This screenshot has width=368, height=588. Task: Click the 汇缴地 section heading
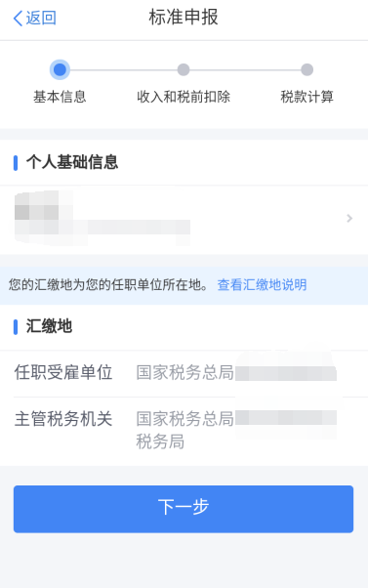pos(49,326)
